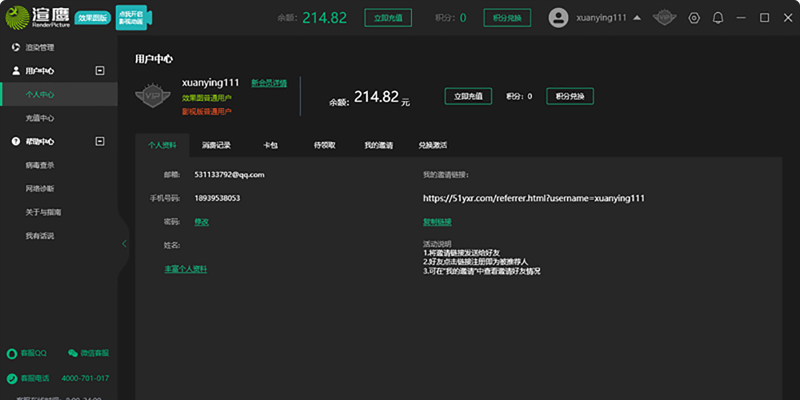Click the 复制链接 link
The height and width of the screenshot is (400, 800).
point(437,221)
